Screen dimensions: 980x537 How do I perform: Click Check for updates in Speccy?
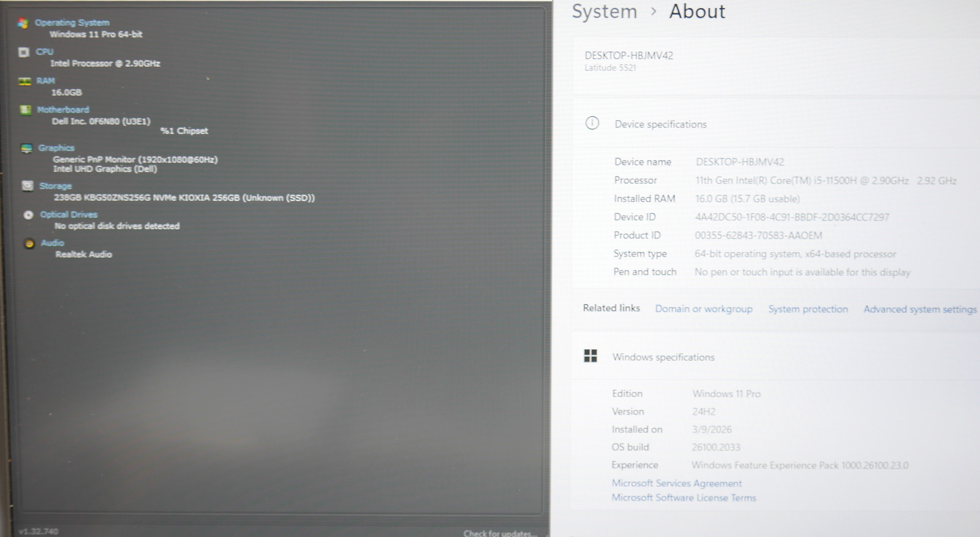pos(500,533)
